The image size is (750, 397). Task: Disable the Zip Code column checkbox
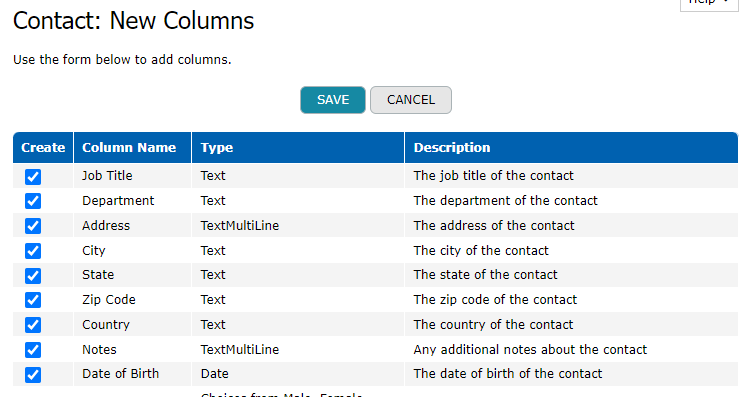33,300
